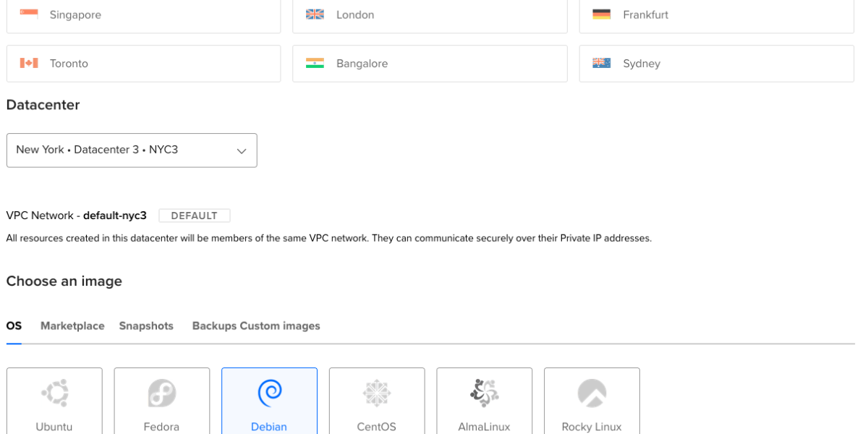The width and height of the screenshot is (868, 434).
Task: Open the Custom images tab
Action: (281, 326)
